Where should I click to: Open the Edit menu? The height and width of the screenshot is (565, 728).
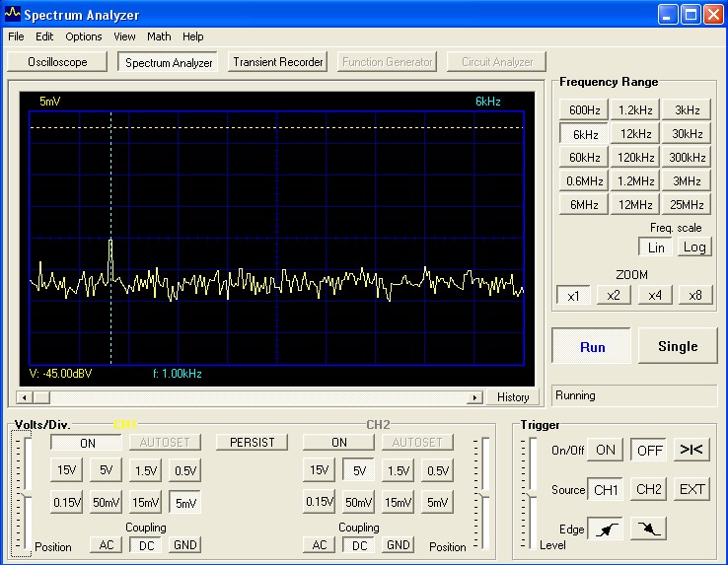pos(44,36)
